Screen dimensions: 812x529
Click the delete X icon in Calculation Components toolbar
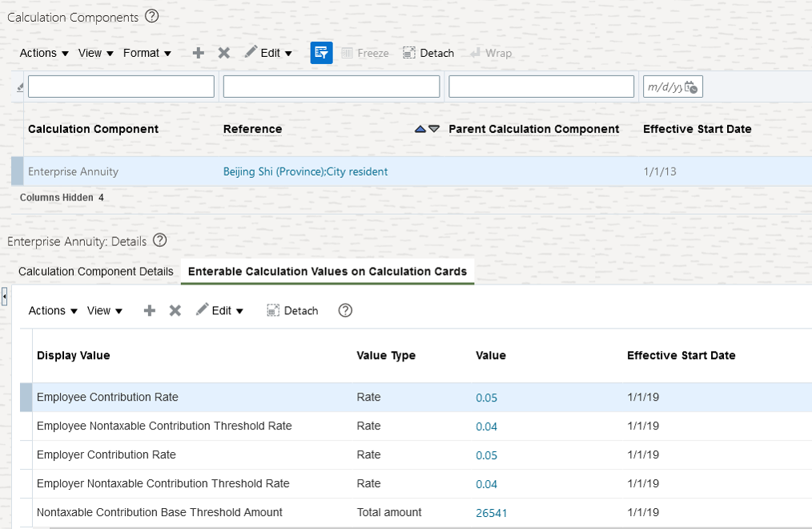(x=224, y=53)
